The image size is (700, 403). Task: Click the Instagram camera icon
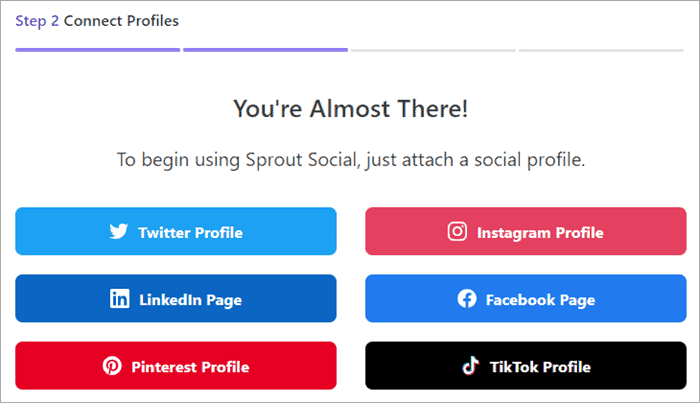tap(457, 232)
